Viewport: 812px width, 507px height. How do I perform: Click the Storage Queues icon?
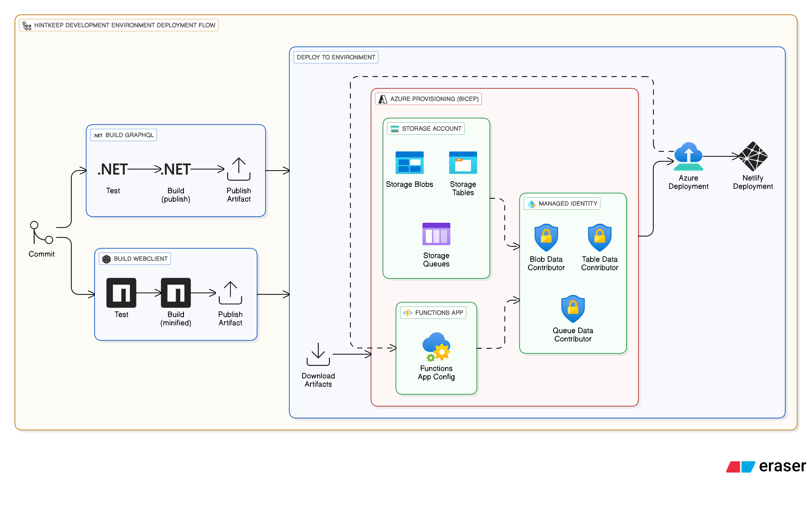(436, 234)
